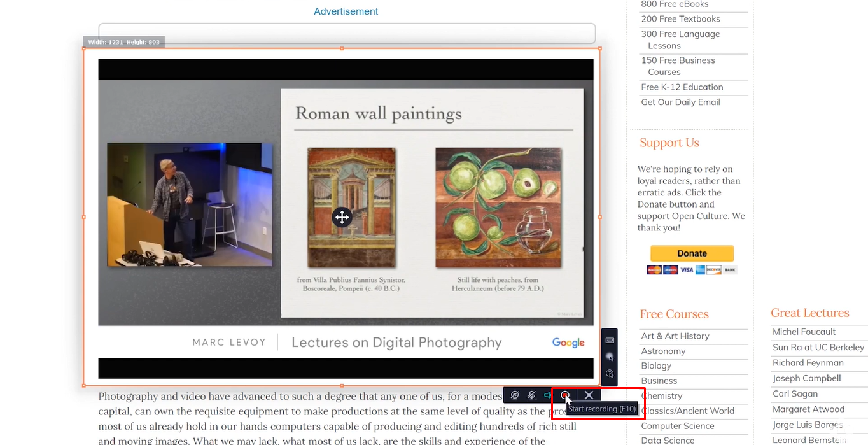Click the PayPal Donate button

pos(692,253)
